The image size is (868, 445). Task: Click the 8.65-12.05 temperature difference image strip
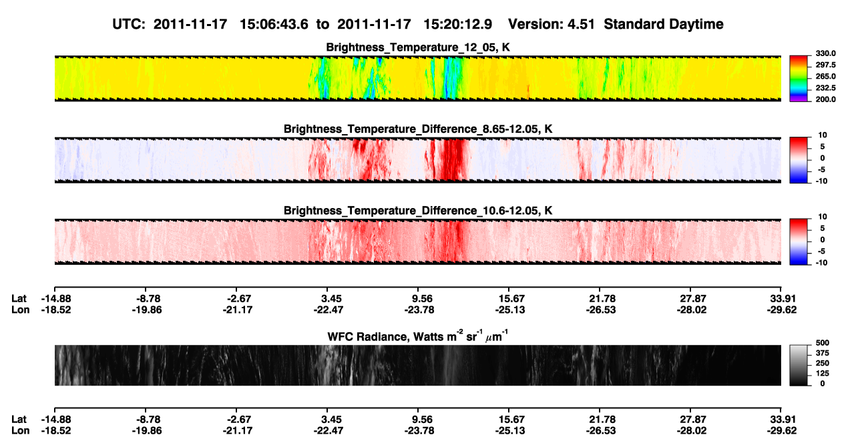point(418,159)
